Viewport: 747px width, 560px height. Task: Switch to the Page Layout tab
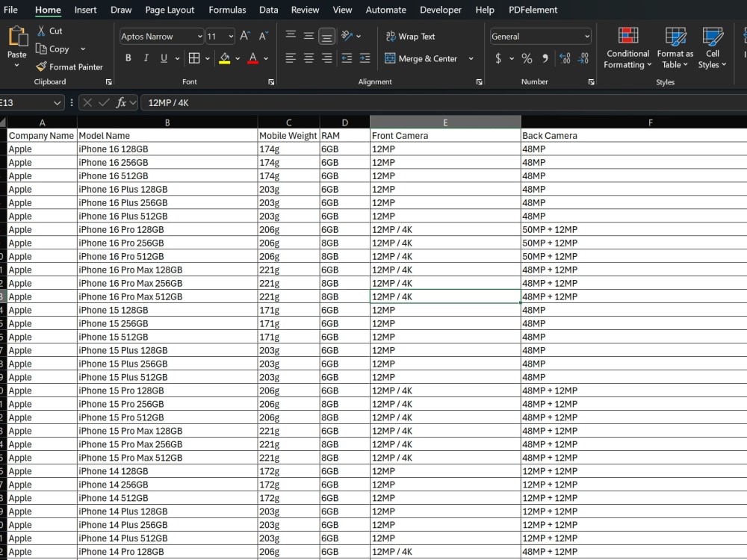(170, 10)
